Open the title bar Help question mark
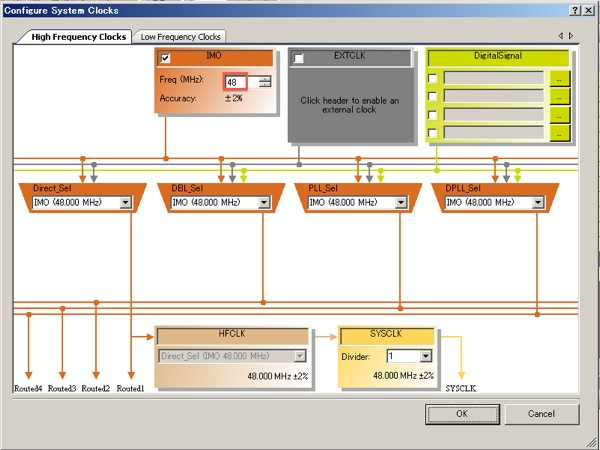Image resolution: width=600 pixels, height=450 pixels. click(x=575, y=10)
